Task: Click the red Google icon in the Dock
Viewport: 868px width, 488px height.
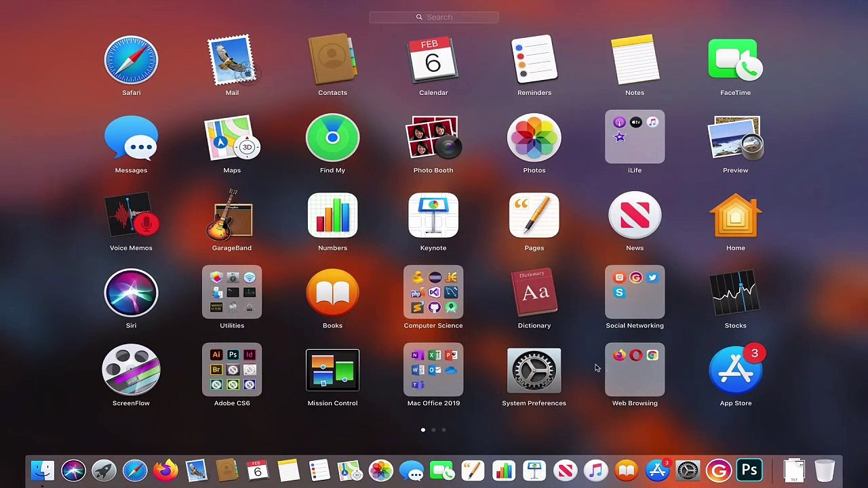Action: tap(719, 470)
